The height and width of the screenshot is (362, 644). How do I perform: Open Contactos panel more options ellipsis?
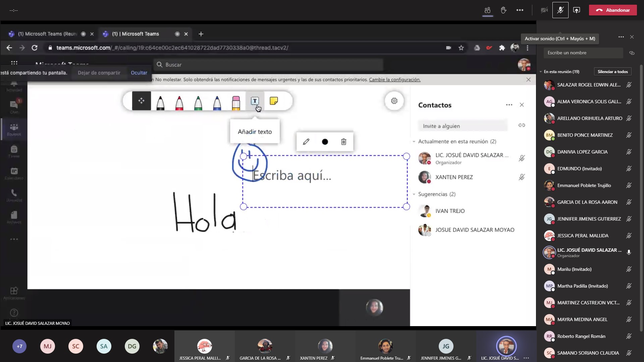pos(509,105)
